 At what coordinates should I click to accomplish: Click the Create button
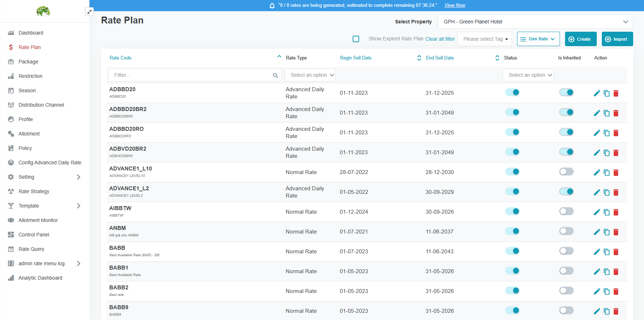581,39
